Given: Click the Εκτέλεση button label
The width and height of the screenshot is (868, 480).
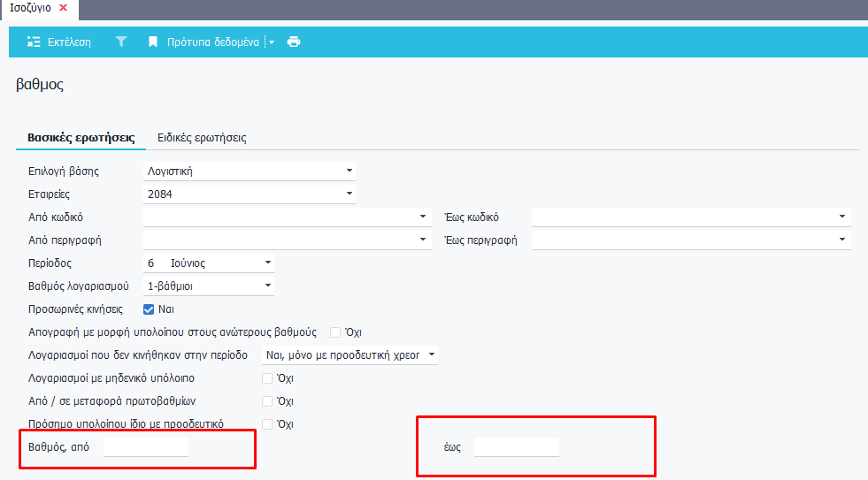Looking at the screenshot, I should (x=69, y=42).
